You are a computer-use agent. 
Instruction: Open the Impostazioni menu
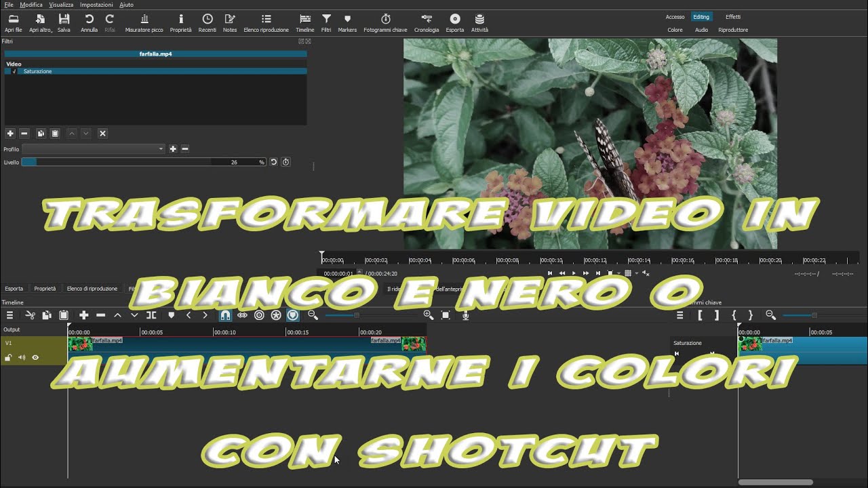(x=96, y=5)
